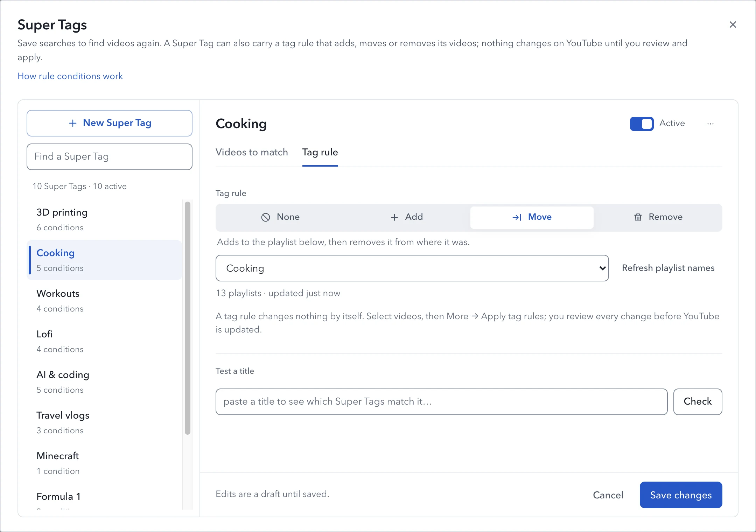Create a New Super Tag
The height and width of the screenshot is (532, 756).
[x=110, y=123]
